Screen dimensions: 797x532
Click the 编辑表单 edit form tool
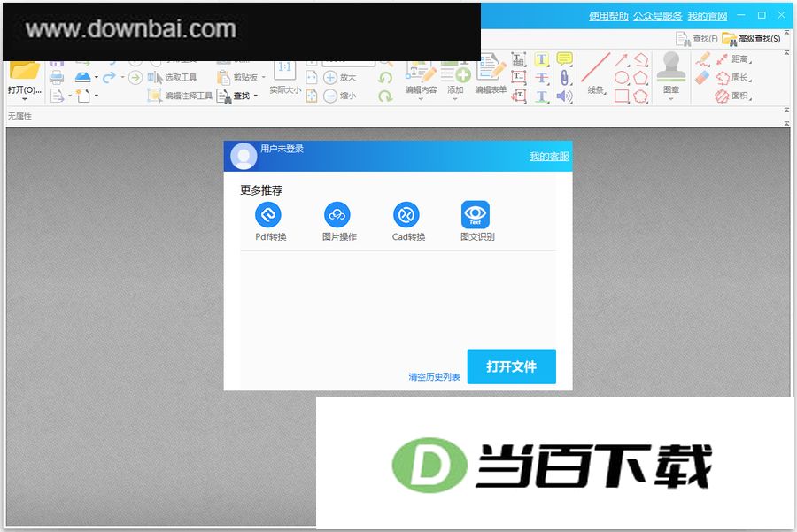[x=491, y=74]
